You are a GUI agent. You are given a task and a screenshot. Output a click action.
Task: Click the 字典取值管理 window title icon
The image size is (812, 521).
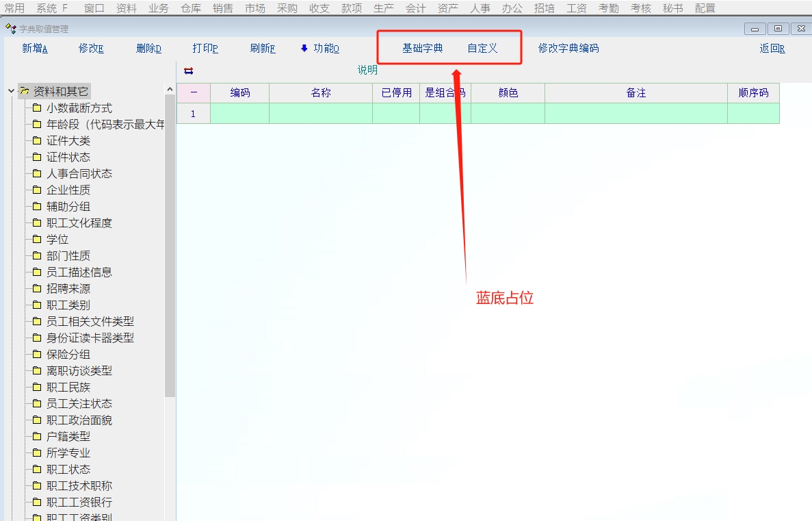(x=10, y=29)
